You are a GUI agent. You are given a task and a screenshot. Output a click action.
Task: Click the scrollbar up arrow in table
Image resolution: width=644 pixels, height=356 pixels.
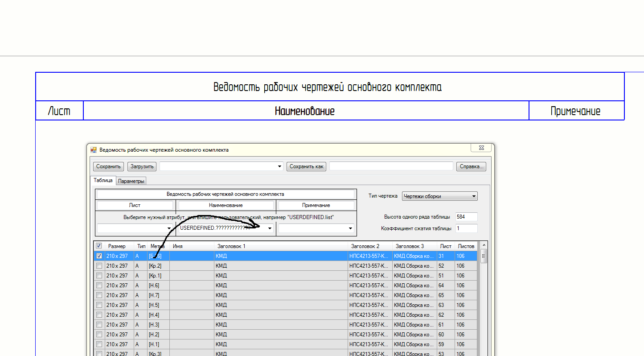coord(483,245)
